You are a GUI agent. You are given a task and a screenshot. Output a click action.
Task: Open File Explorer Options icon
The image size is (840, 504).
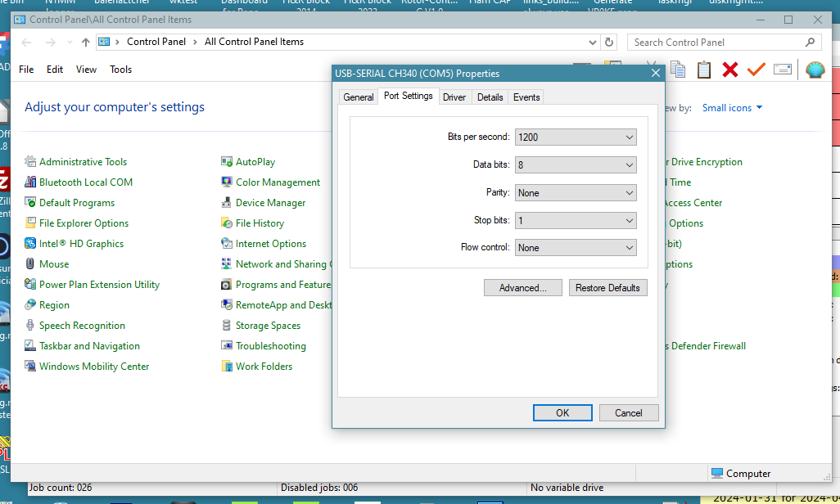[30, 223]
